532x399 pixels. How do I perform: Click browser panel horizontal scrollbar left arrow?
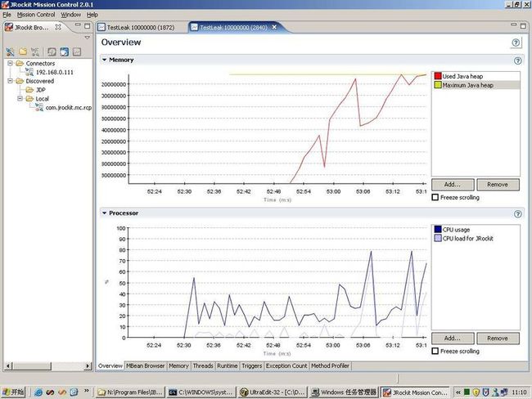point(8,365)
